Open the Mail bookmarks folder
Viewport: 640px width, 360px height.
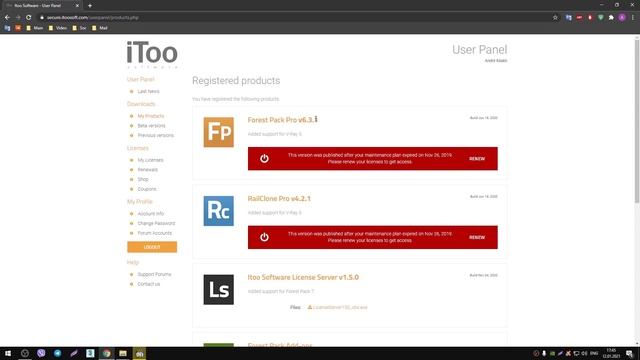pyautogui.click(x=100, y=28)
